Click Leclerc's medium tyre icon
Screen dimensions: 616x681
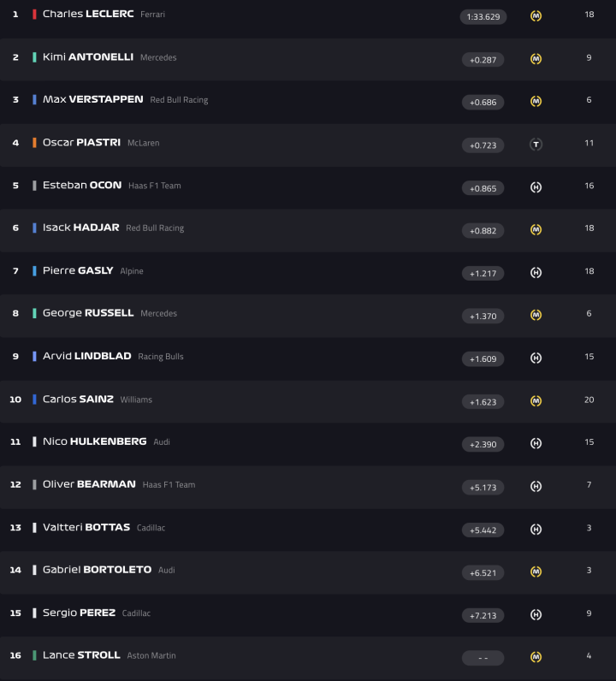click(x=536, y=16)
